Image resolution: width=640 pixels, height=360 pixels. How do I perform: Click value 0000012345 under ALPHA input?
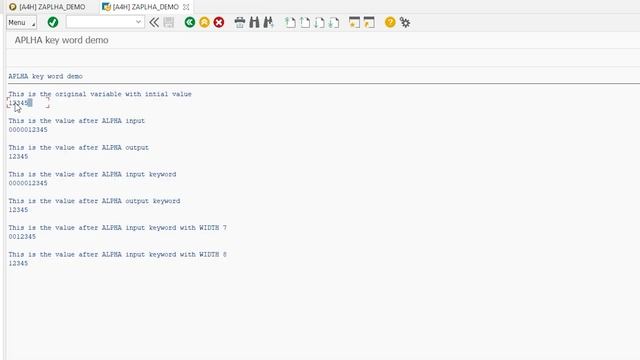(x=28, y=130)
